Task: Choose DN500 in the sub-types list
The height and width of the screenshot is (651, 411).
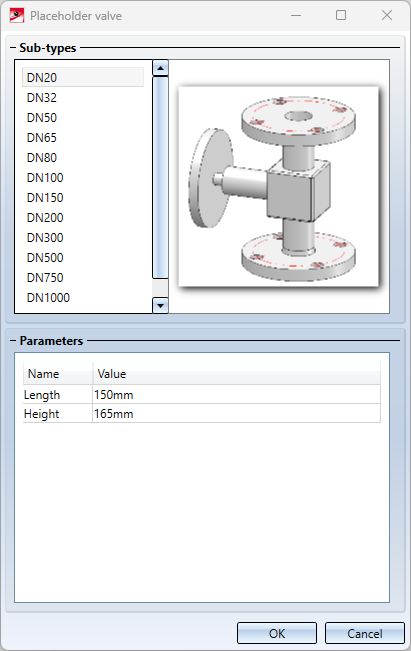Action: [83, 257]
